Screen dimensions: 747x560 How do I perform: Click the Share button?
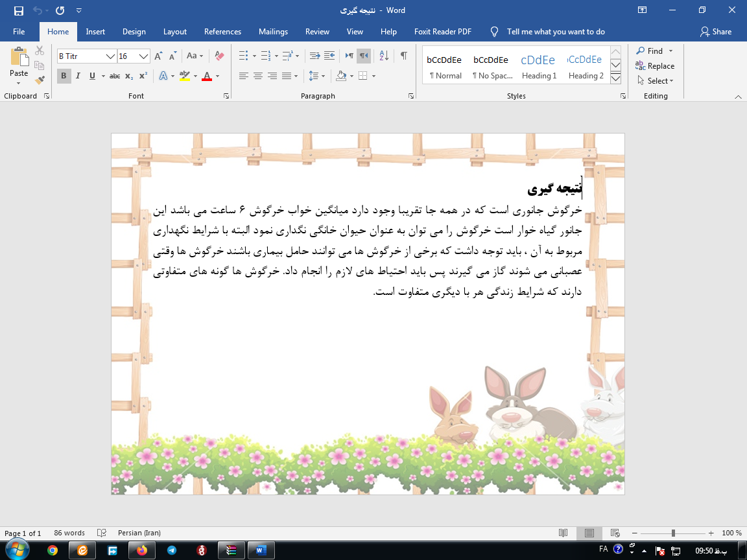[x=716, y=32]
